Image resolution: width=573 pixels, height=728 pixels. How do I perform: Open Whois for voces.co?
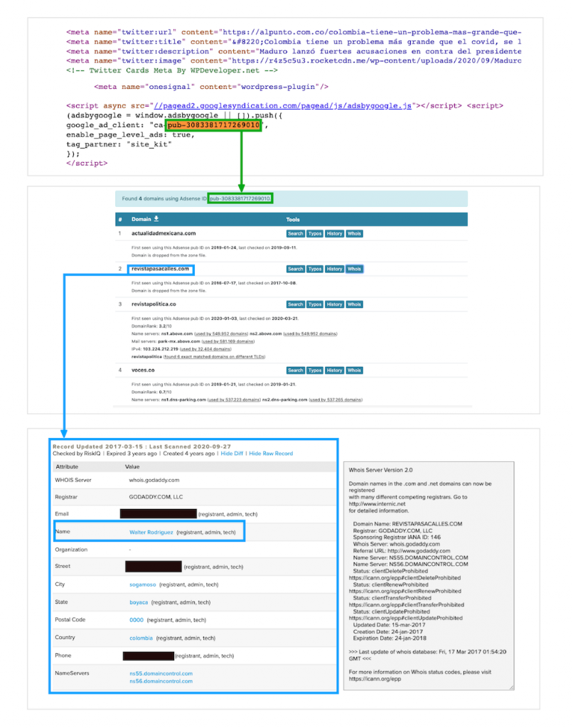coord(354,370)
